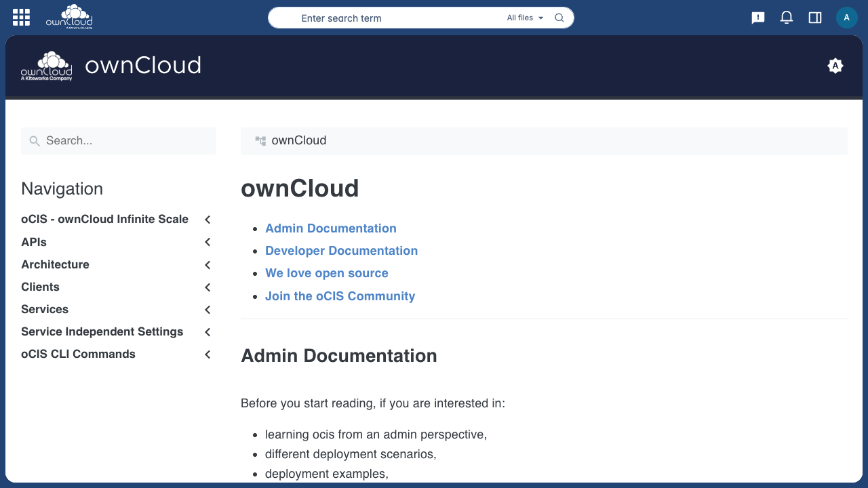Open Service Independent Settings nav item
The image size is (868, 488).
click(x=102, y=331)
